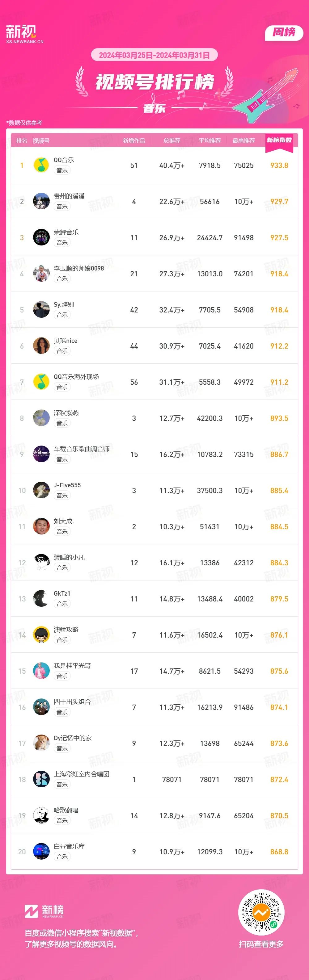Click the 澳骄攻略 cartoon avatar
Viewport: 309px width, 980px height.
(x=41, y=635)
